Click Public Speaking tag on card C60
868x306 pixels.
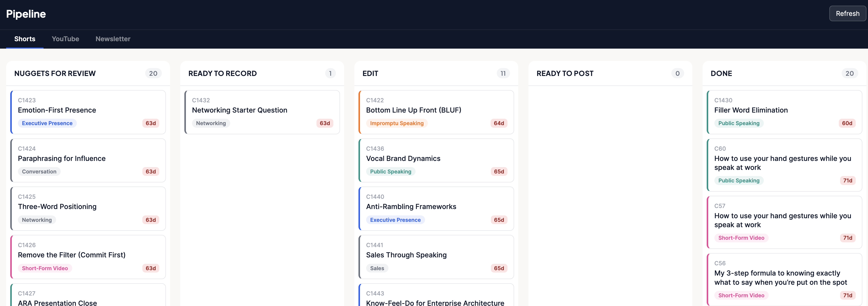pos(739,180)
